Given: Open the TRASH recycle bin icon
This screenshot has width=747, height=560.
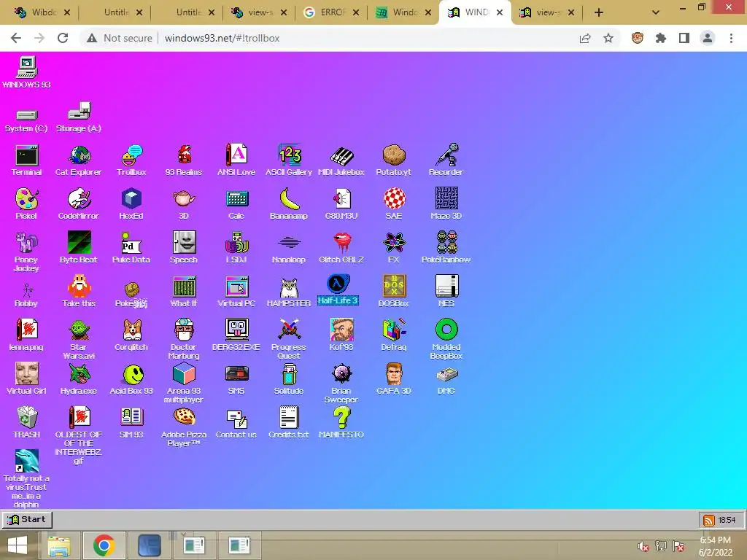Looking at the screenshot, I should (27, 422).
